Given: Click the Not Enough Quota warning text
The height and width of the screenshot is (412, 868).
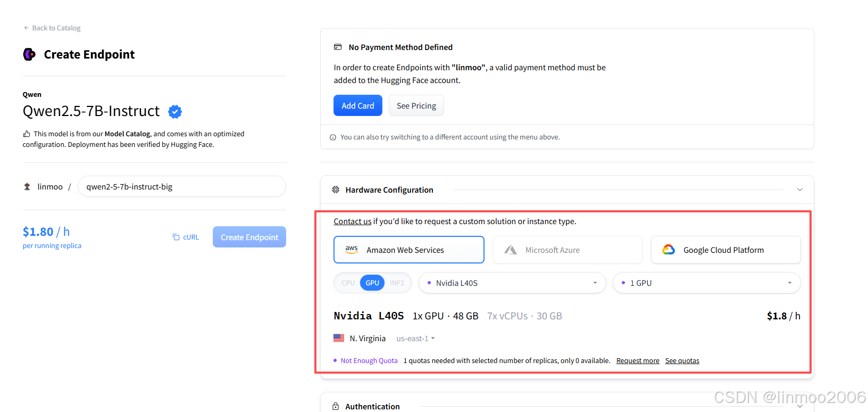Looking at the screenshot, I should [369, 361].
